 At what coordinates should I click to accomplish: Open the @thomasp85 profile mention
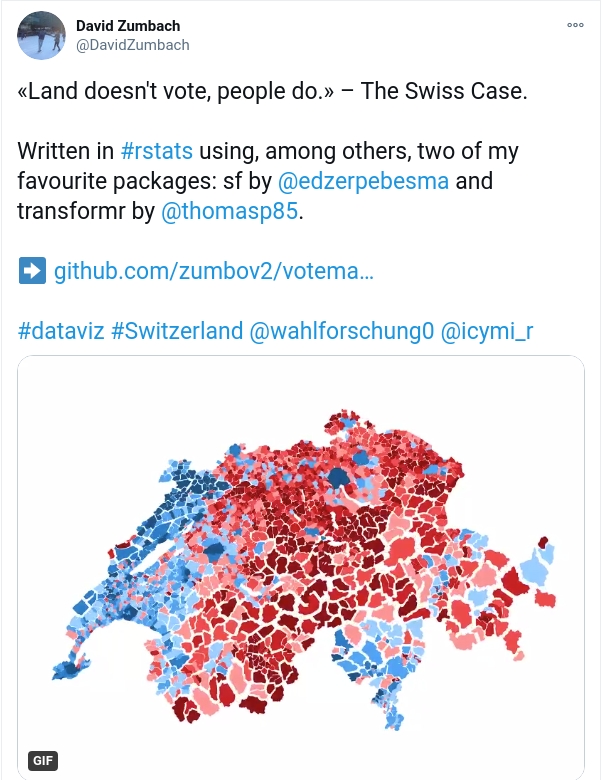(x=229, y=210)
